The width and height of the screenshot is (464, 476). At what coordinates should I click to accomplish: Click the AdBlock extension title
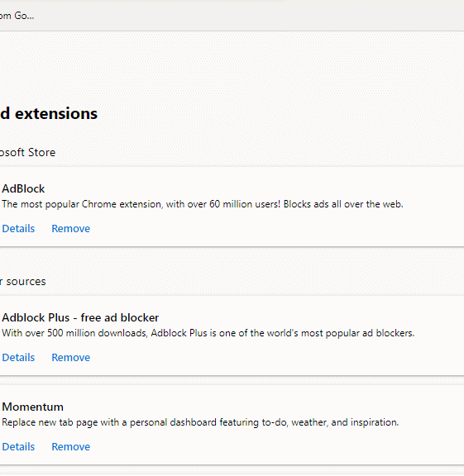(x=23, y=188)
